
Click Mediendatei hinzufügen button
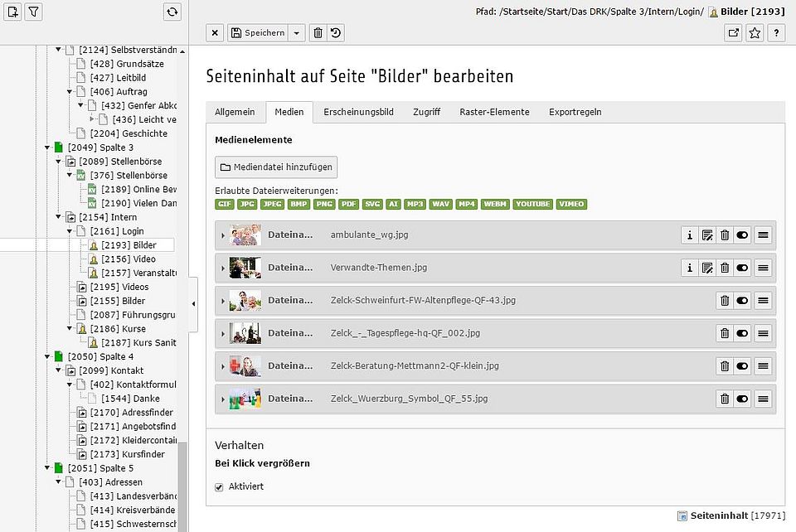pyautogui.click(x=276, y=167)
